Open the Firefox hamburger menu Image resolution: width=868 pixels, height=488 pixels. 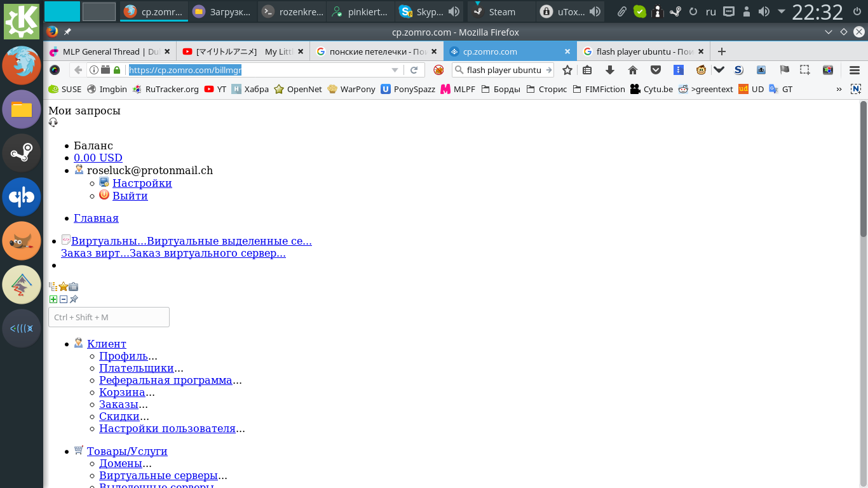click(855, 70)
